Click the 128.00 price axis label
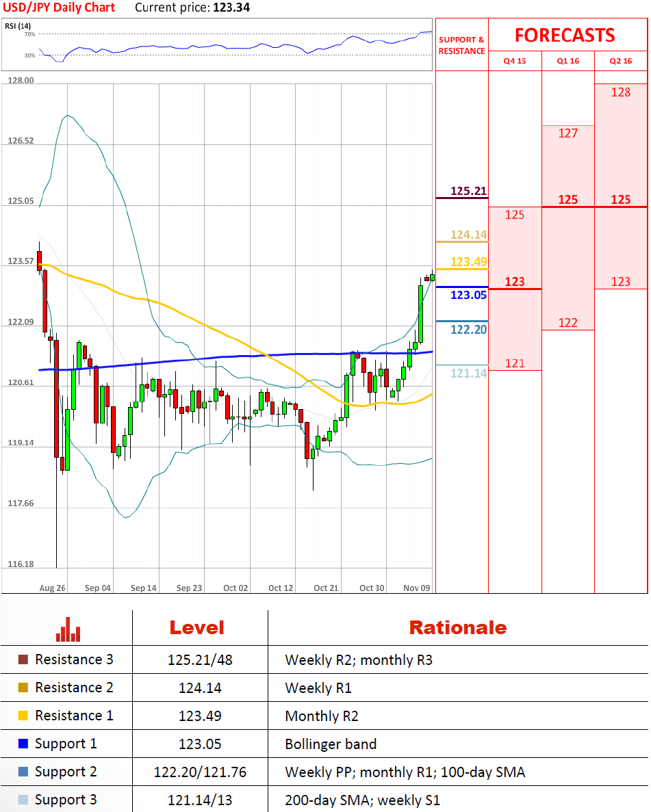Viewport: 651px width, 812px height. point(21,80)
